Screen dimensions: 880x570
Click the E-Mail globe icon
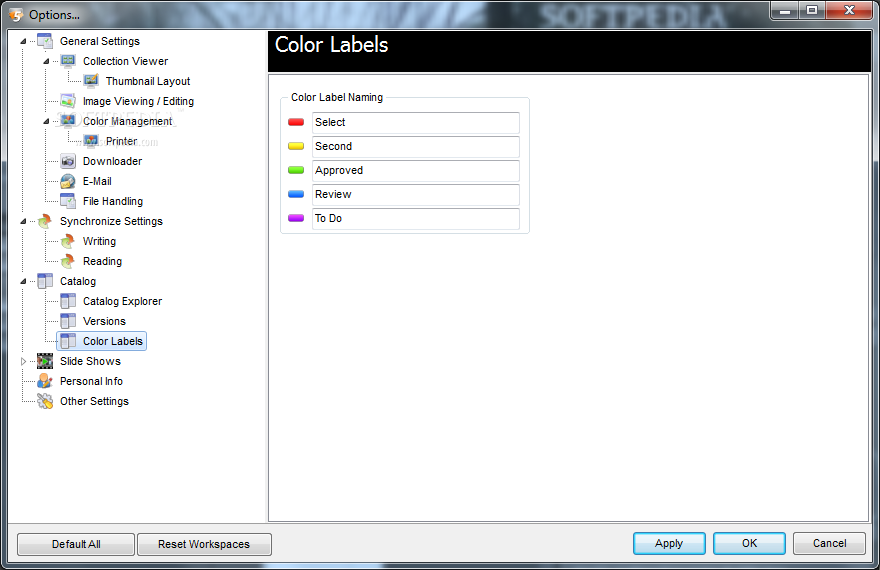click(68, 181)
